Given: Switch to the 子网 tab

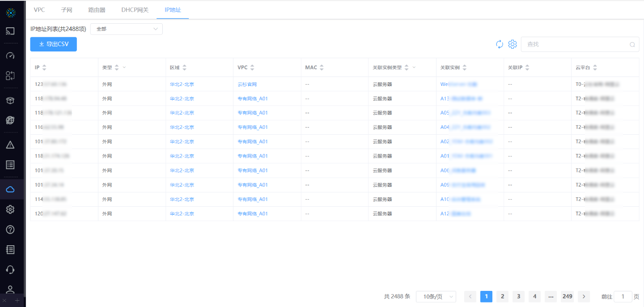Looking at the screenshot, I should click(x=67, y=9).
